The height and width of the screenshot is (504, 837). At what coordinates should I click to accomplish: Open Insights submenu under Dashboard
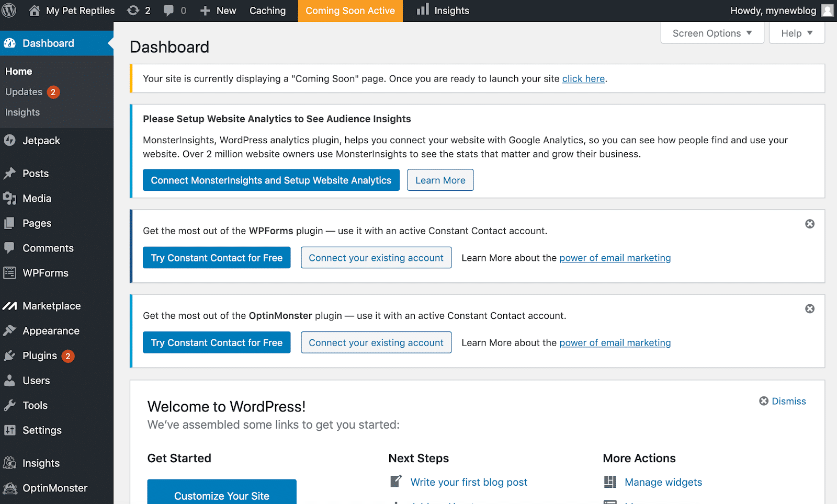pyautogui.click(x=22, y=112)
